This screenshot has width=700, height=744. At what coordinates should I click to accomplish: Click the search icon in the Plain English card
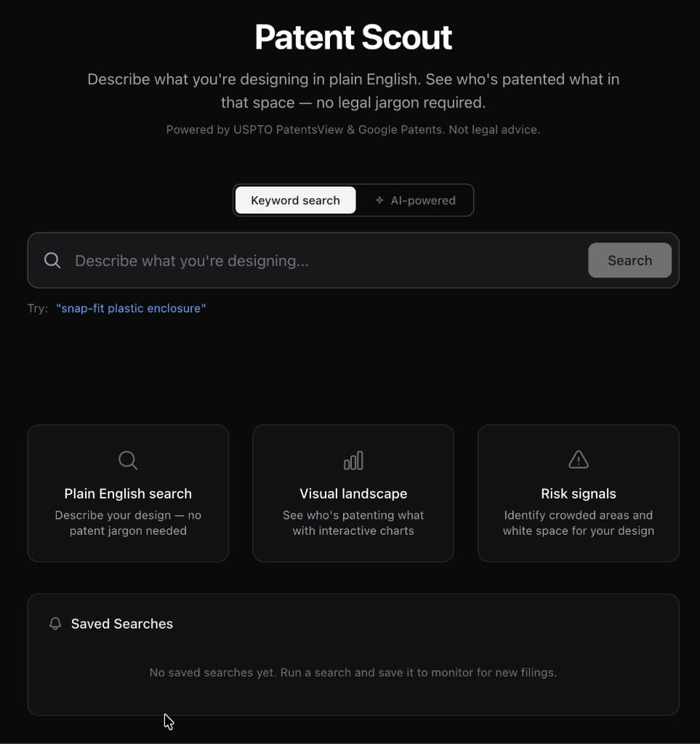pos(128,460)
